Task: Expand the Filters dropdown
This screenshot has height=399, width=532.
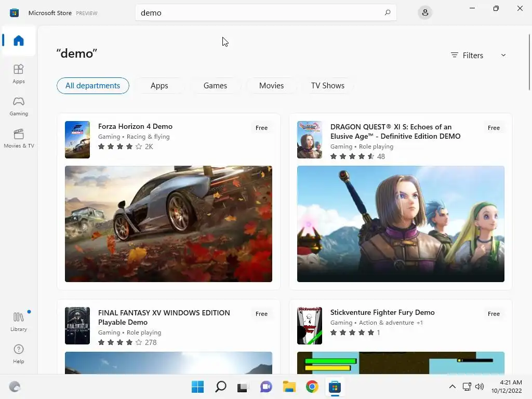Action: click(x=478, y=55)
